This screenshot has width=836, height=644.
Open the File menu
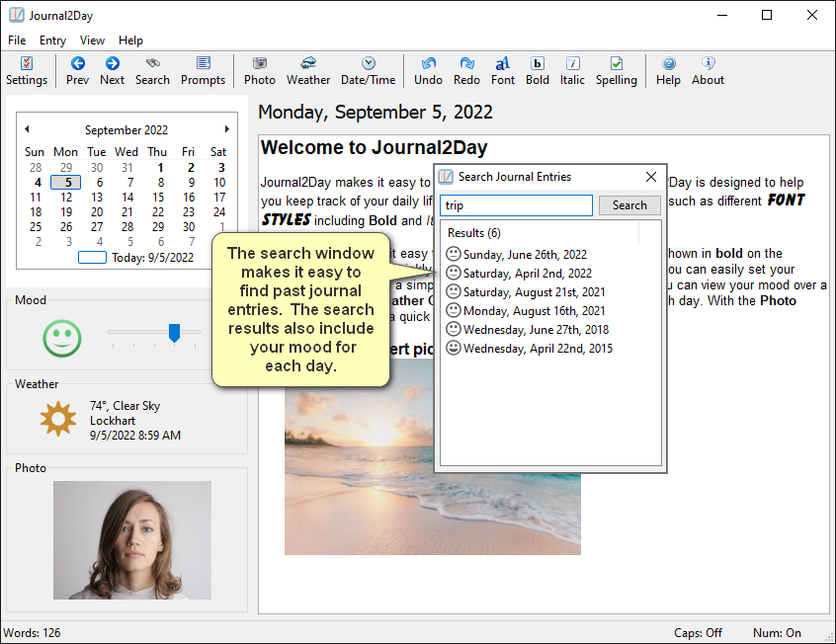click(17, 40)
